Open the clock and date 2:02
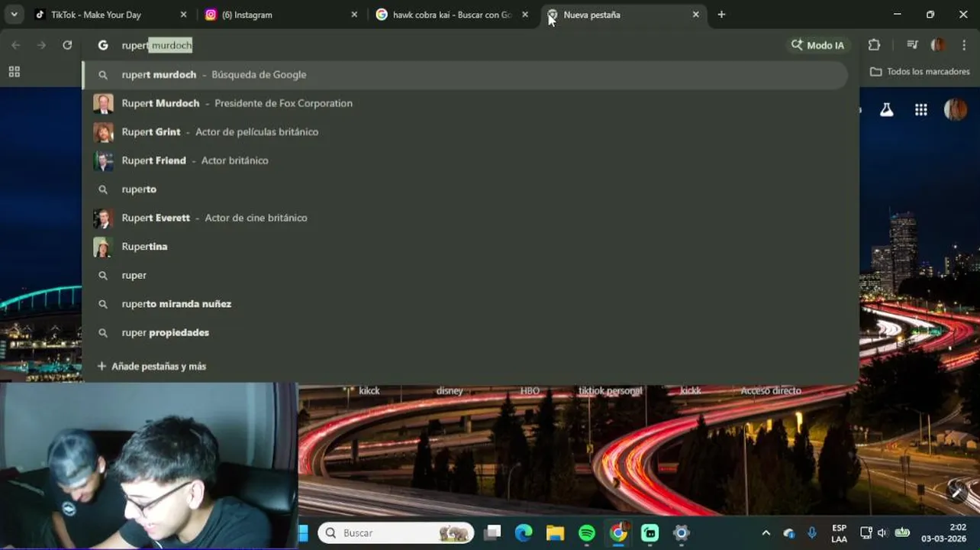Screen dimensions: 980x550 944,533
